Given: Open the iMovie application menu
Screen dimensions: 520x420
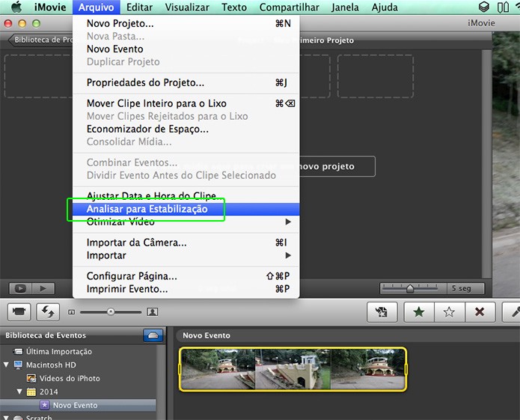Looking at the screenshot, I should (50, 7).
